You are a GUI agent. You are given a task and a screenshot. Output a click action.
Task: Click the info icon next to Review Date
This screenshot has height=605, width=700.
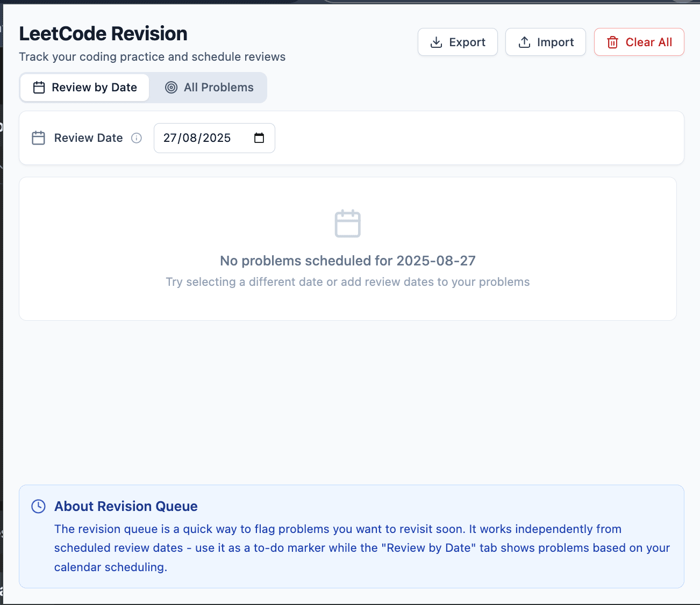pos(137,138)
